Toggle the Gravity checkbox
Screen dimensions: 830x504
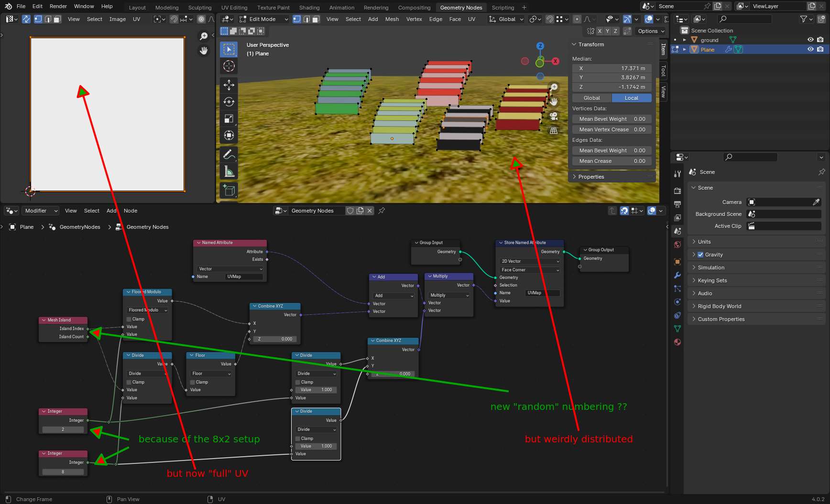click(x=700, y=255)
